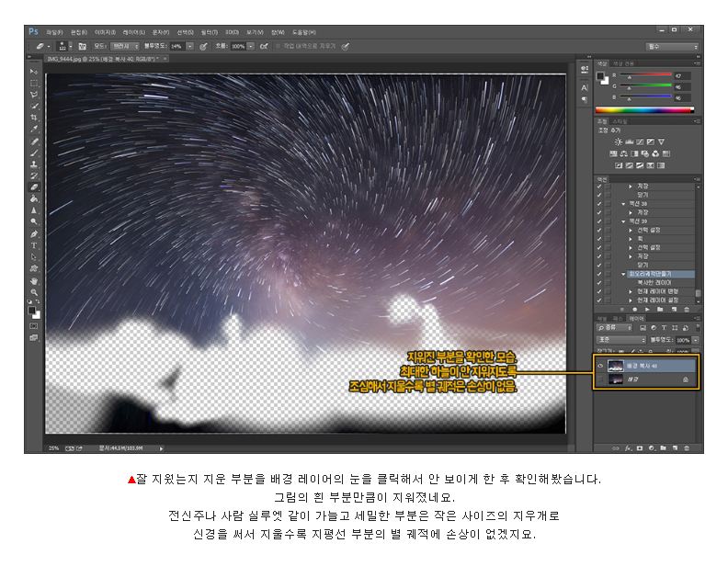The width and height of the screenshot is (728, 566).
Task: Create a new layer in Layers panel
Action: [675, 448]
